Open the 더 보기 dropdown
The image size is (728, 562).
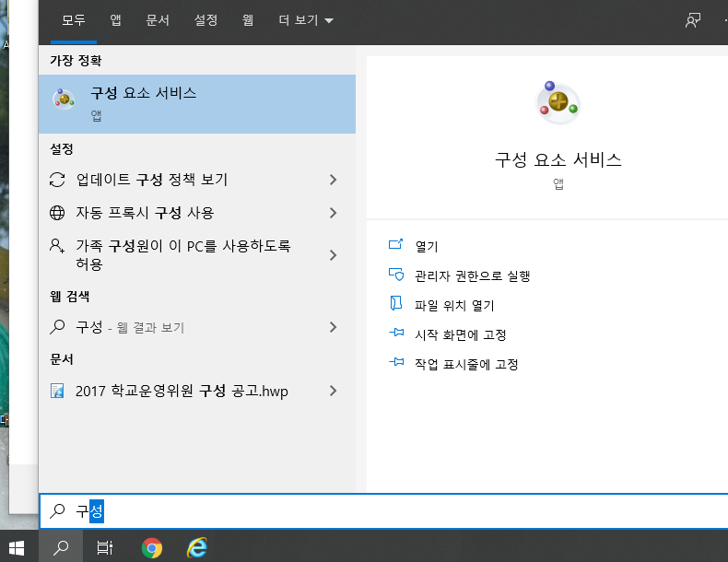pyautogui.click(x=306, y=20)
